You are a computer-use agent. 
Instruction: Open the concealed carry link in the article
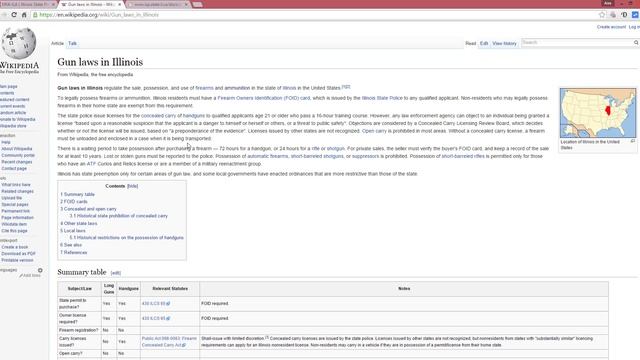pos(158,116)
